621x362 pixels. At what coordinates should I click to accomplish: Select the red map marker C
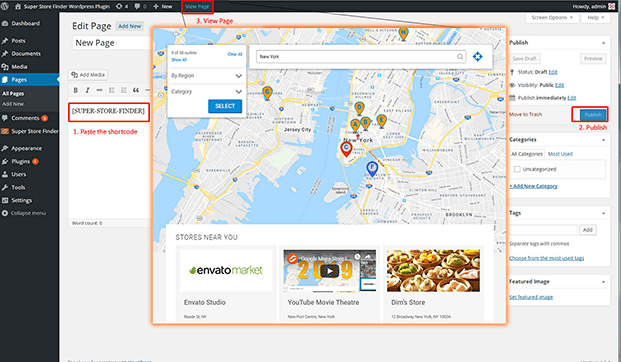[x=346, y=149]
